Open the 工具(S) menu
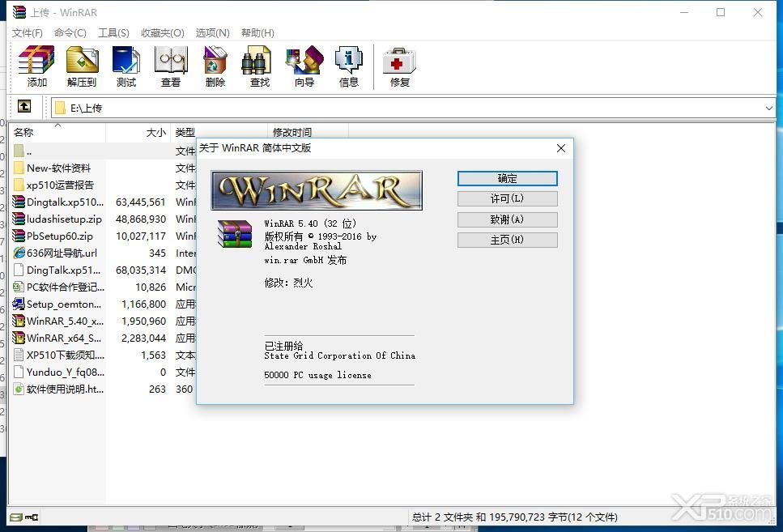 (x=113, y=33)
